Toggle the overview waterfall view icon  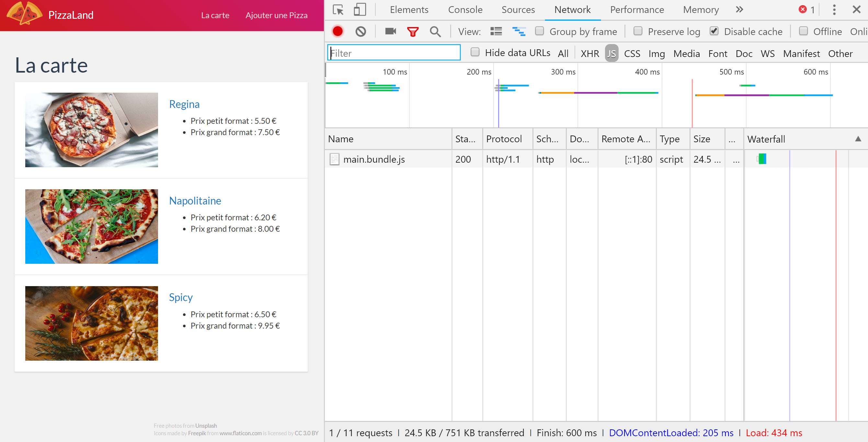tap(519, 31)
